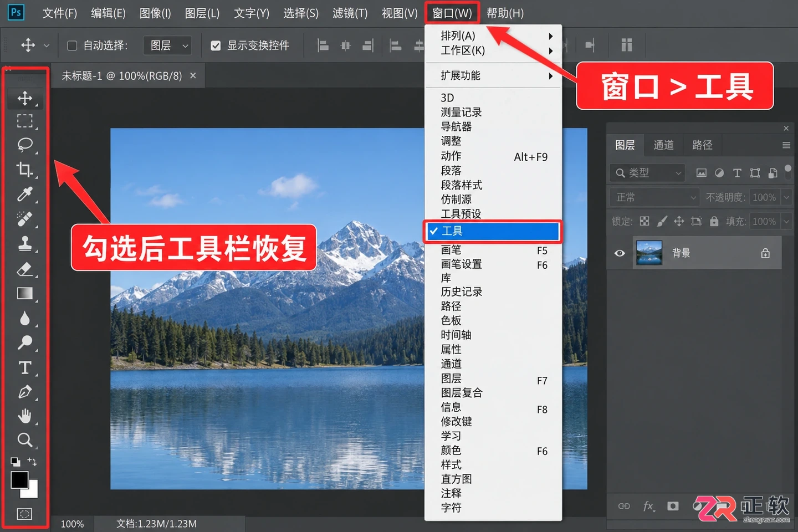Select the Hand tool

pyautogui.click(x=24, y=416)
